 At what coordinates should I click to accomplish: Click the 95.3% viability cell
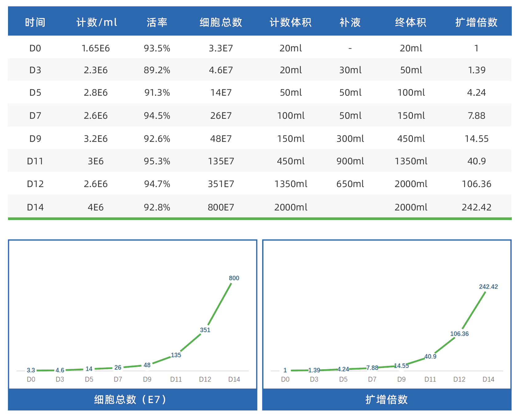(157, 161)
